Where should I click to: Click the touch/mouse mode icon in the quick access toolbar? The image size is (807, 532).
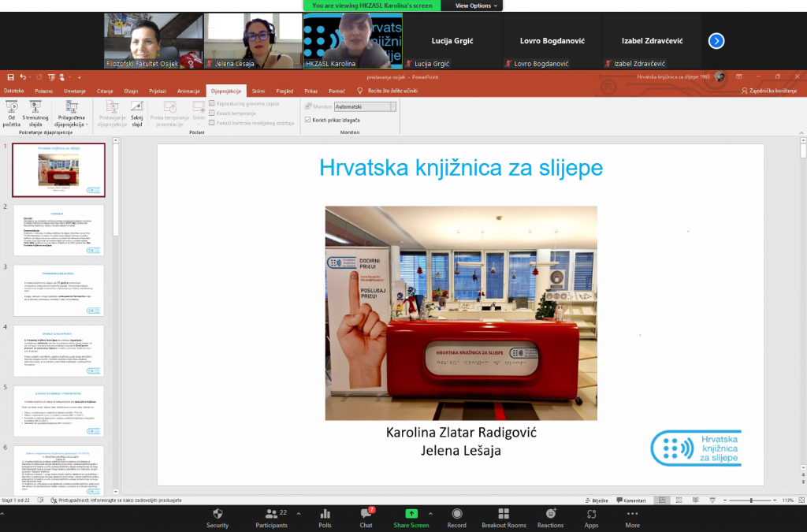tap(61, 77)
